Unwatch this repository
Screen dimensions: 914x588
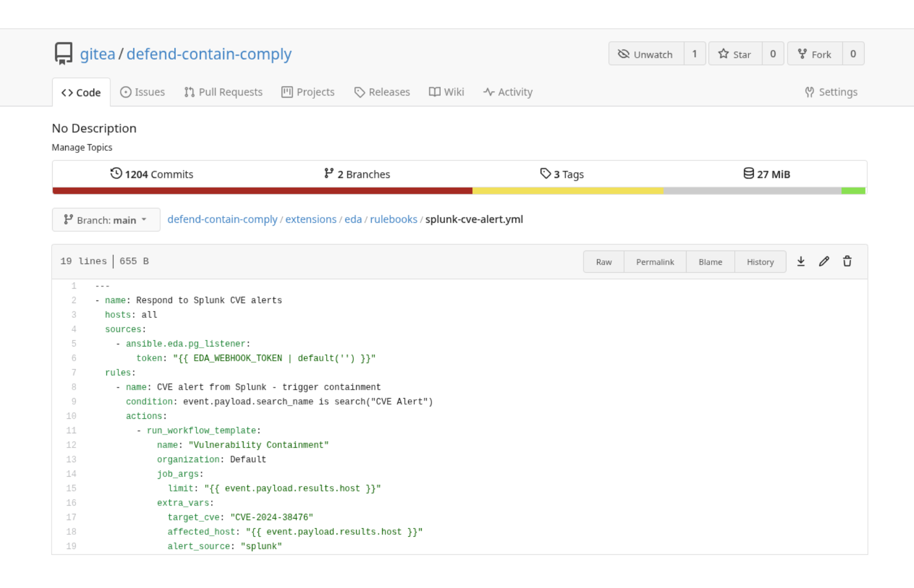coord(646,54)
